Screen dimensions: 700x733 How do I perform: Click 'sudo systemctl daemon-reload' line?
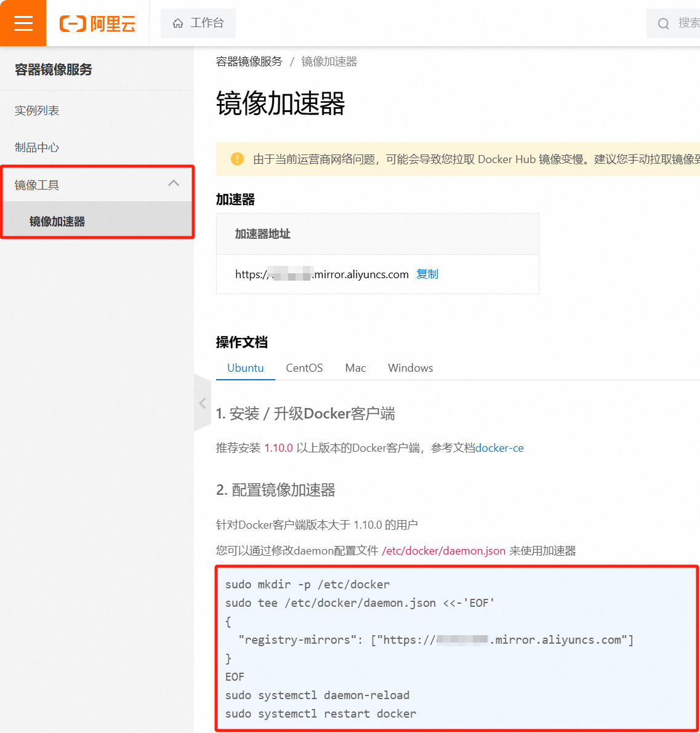pyautogui.click(x=317, y=695)
